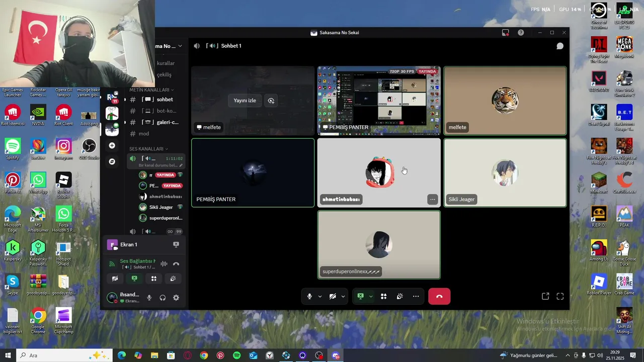
Task: Open taskbar volume icon
Action: click(x=600, y=355)
